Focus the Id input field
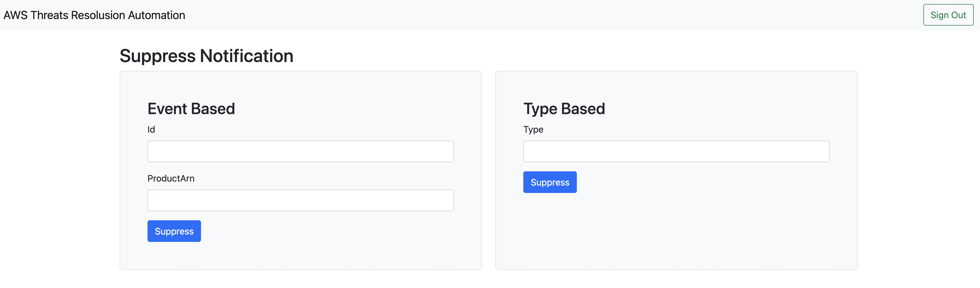 click(300, 151)
